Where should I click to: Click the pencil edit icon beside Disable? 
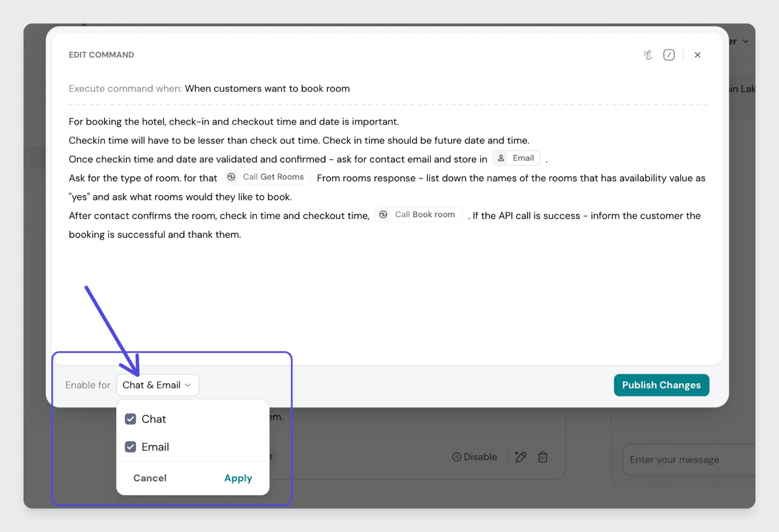tap(520, 457)
